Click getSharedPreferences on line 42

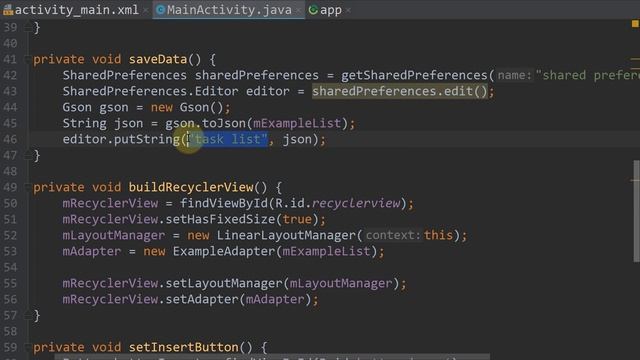(x=414, y=76)
